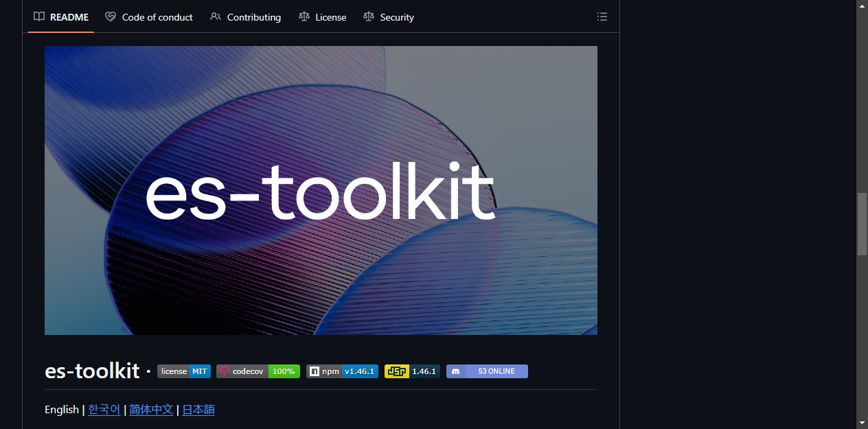The height and width of the screenshot is (429, 868).
Task: Click the es-toolkit heading text
Action: pos(92,371)
